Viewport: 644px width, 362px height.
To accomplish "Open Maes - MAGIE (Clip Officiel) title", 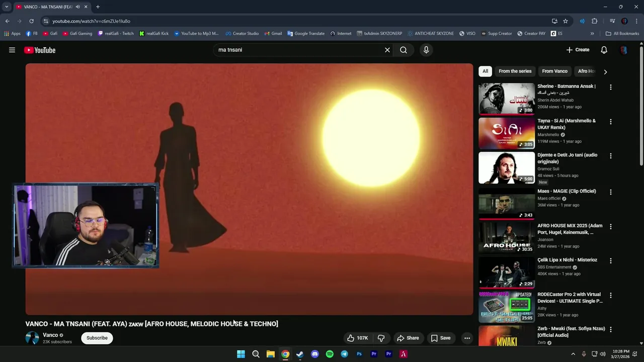I will 567,191.
